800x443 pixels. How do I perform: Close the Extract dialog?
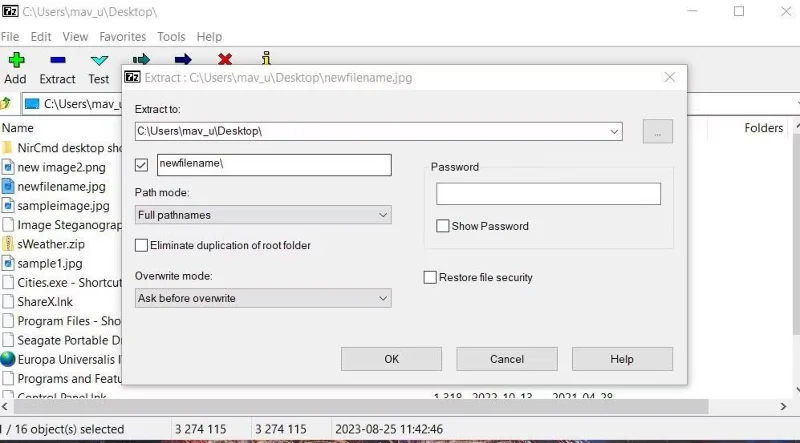pos(670,77)
